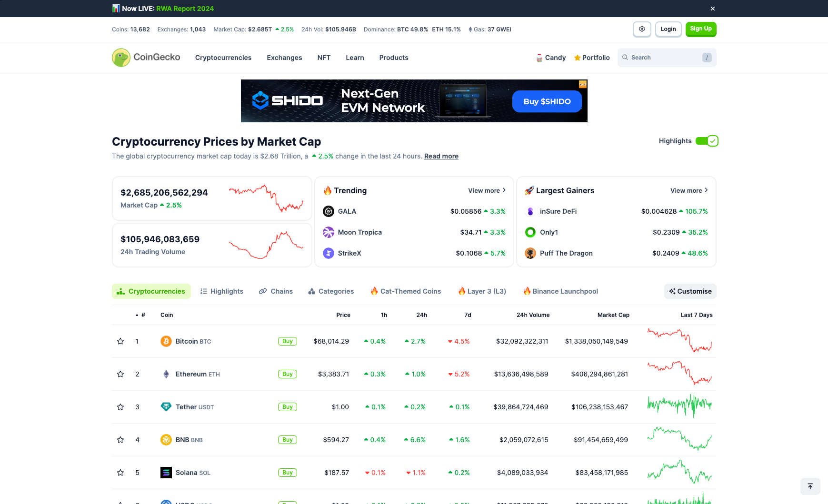Image resolution: width=828 pixels, height=504 pixels.
Task: Click Buy next to Ethereum
Action: 288,374
